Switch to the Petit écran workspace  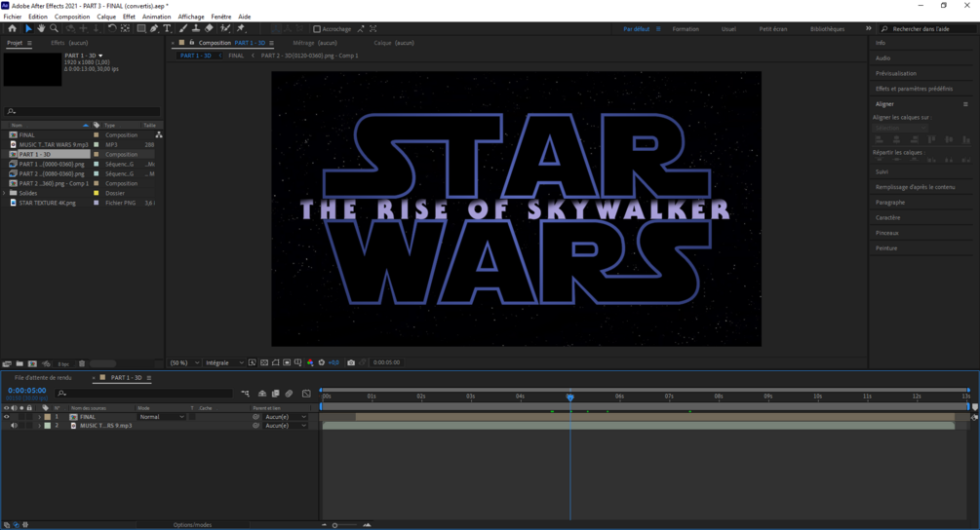click(773, 29)
